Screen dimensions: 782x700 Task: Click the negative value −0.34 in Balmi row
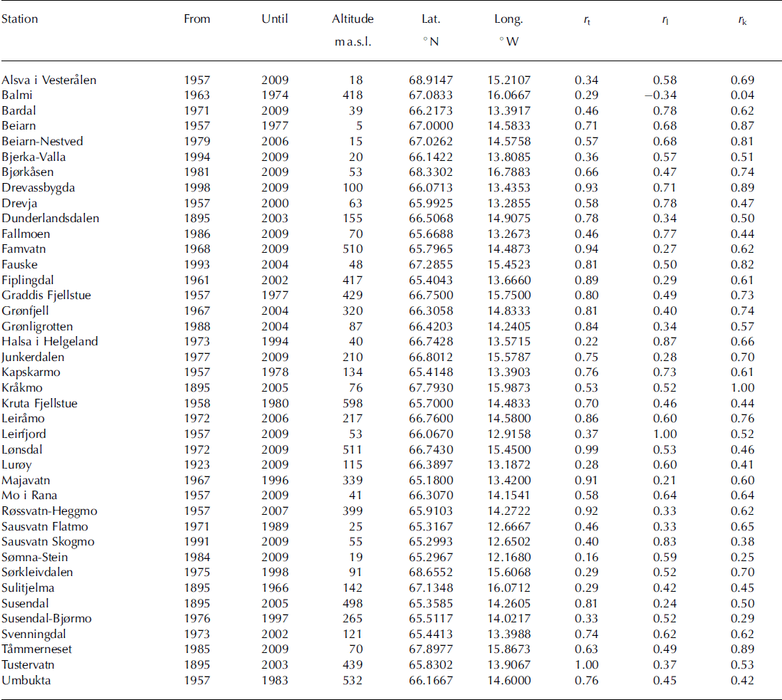coord(661,95)
